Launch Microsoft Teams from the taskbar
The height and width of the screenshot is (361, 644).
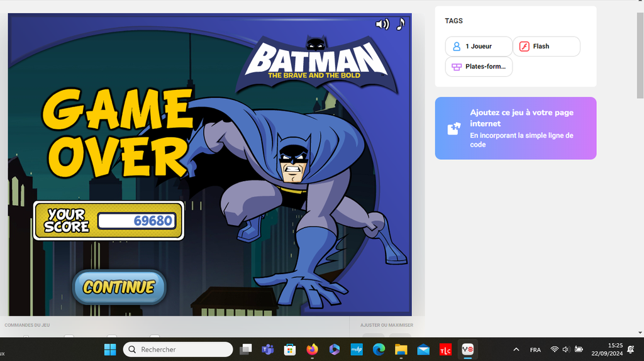coord(268,349)
